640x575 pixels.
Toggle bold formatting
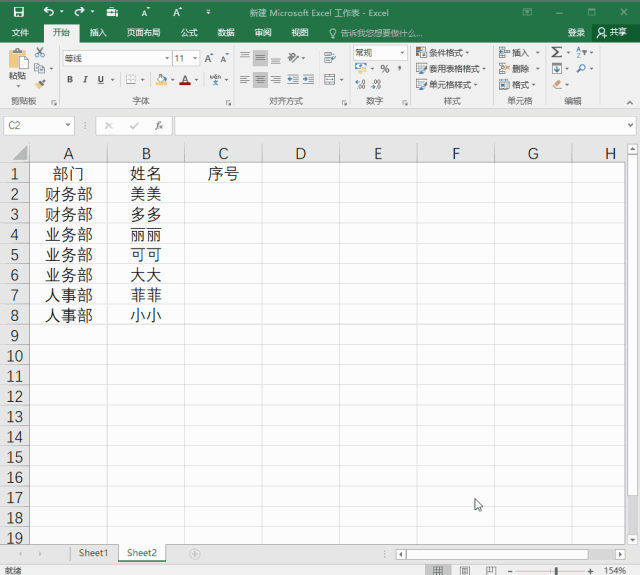point(70,80)
